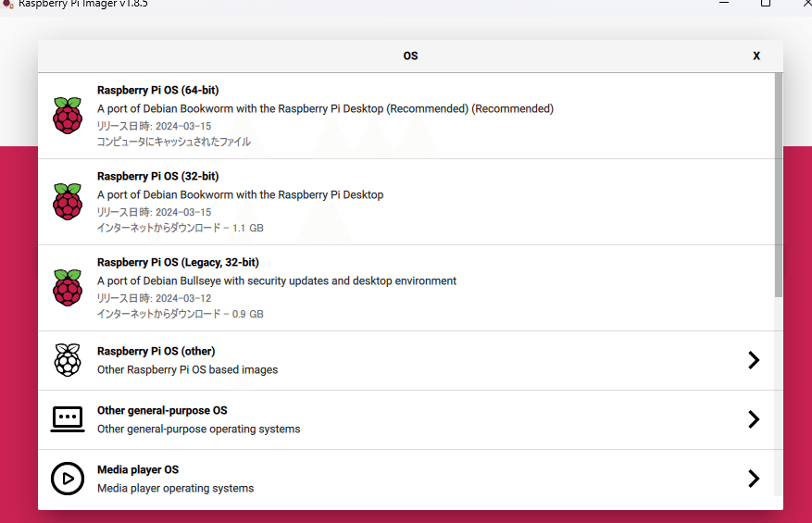This screenshot has width=812, height=523.
Task: Click the 0.9 GB download size line
Action: pos(181,314)
